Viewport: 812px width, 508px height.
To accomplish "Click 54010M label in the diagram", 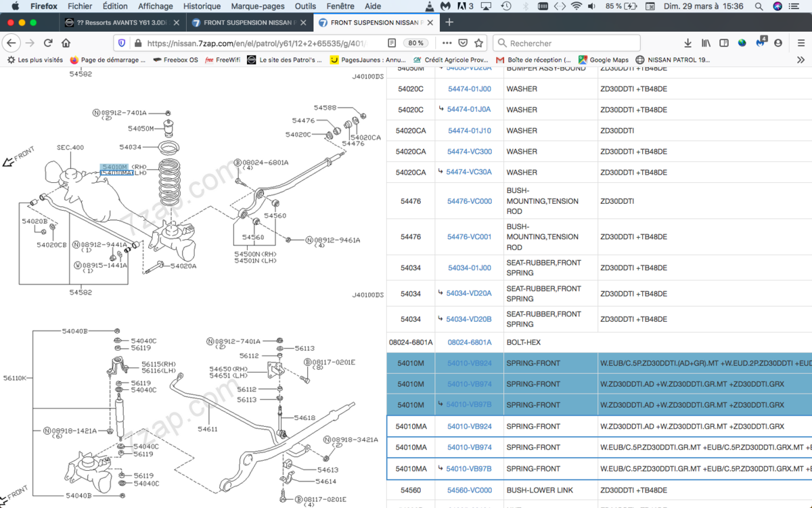I will [114, 167].
